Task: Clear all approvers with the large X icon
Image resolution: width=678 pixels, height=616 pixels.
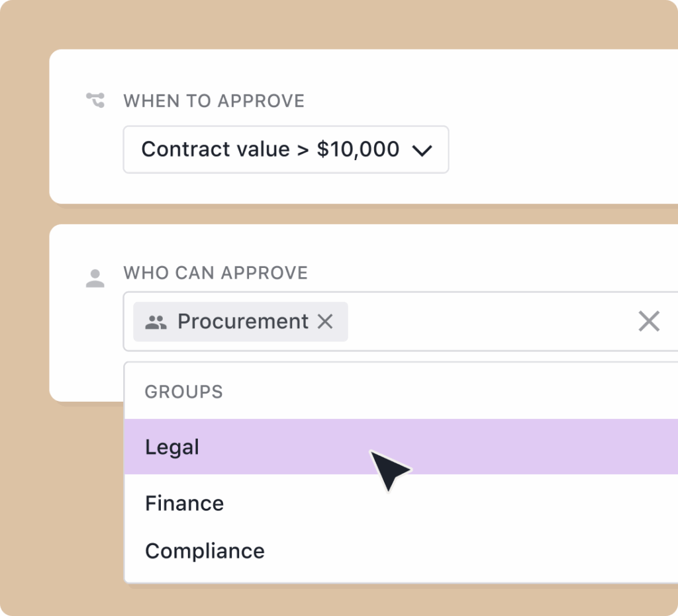Action: [x=648, y=322]
